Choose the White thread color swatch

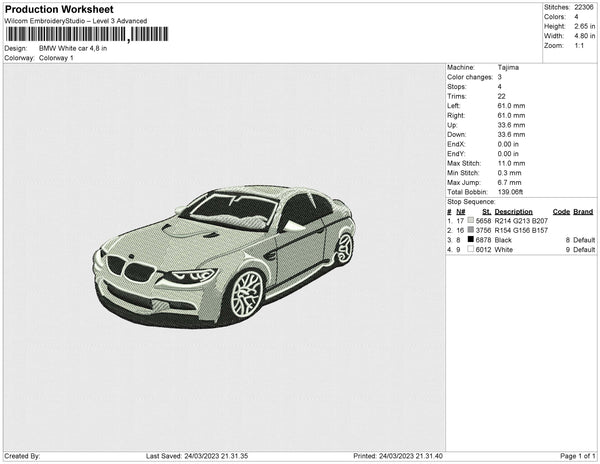[471, 250]
